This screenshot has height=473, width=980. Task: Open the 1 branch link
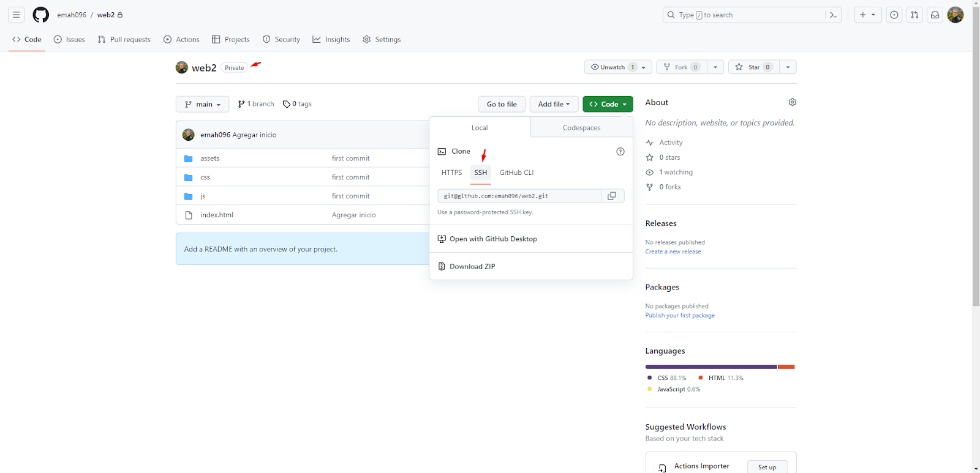pos(256,104)
